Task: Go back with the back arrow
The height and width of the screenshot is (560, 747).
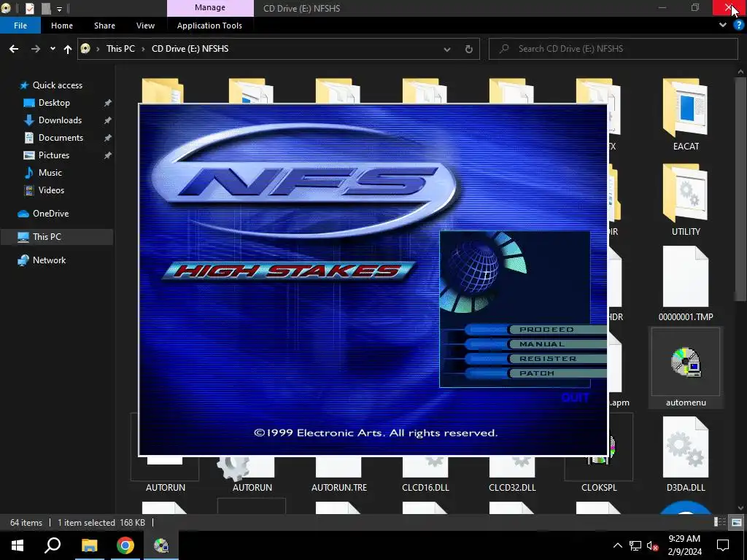Action: pos(14,49)
